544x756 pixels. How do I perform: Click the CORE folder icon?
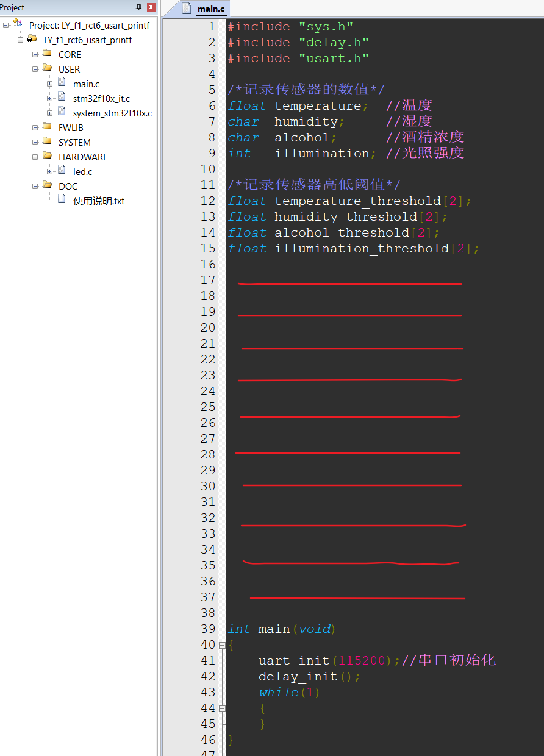pyautogui.click(x=47, y=54)
